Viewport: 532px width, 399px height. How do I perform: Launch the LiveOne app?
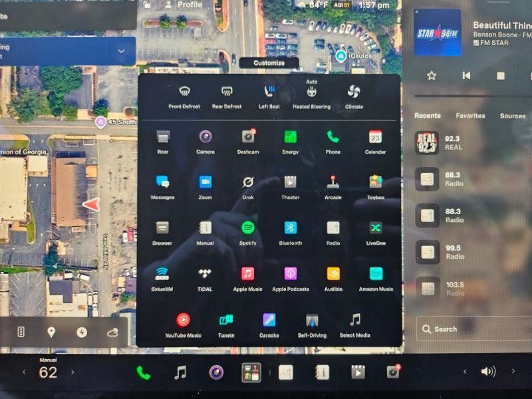click(x=376, y=228)
